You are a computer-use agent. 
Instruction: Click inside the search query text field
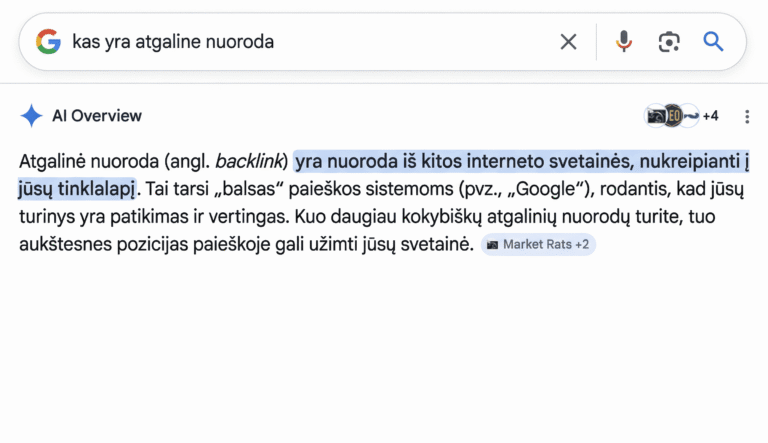300,41
